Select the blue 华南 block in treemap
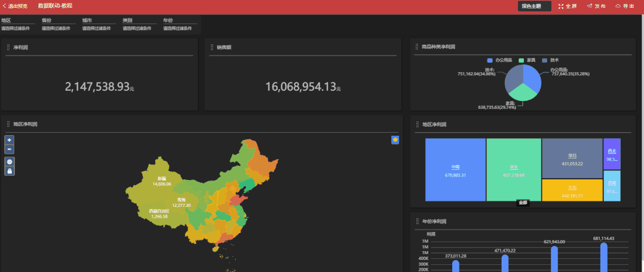 point(455,170)
